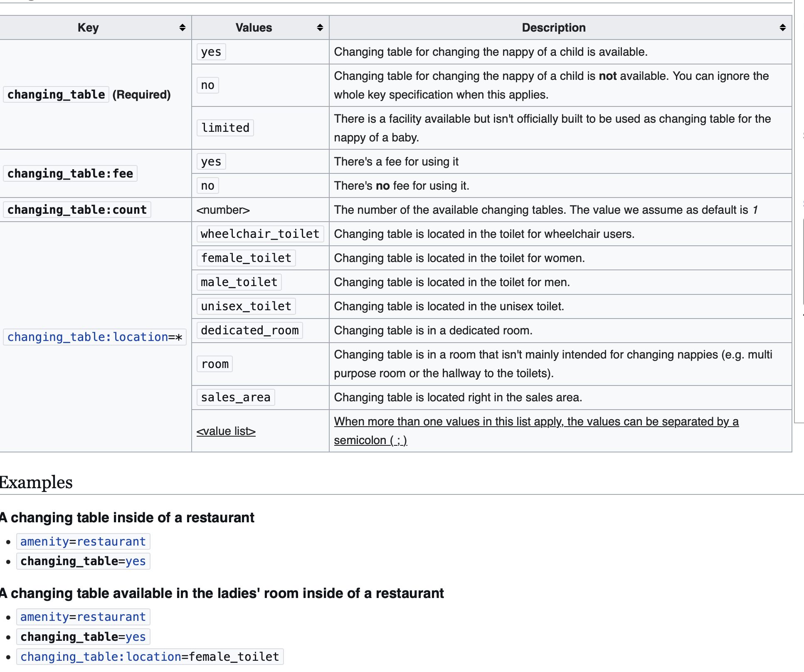Click the semicolon description underlined text
The image size is (804, 672).
coord(536,431)
